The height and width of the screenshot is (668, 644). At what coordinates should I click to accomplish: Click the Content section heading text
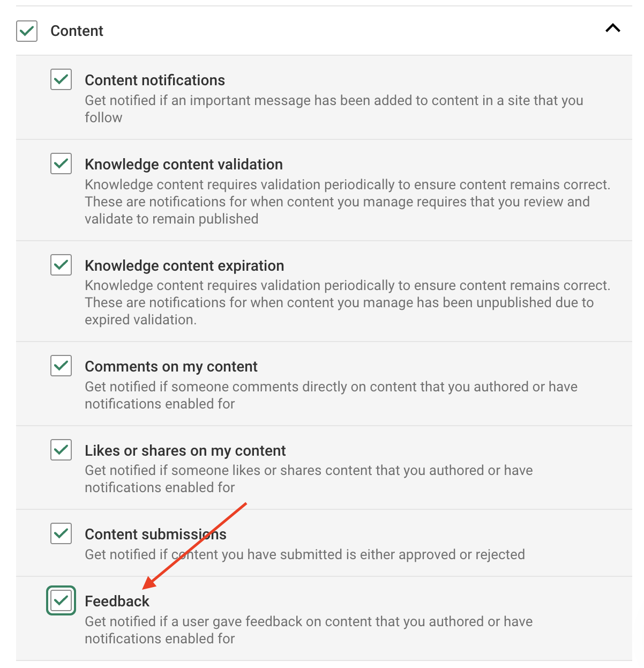pos(77,31)
